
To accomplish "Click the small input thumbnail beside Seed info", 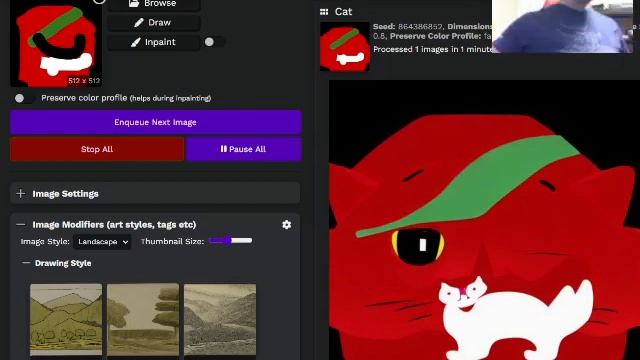I will coord(344,47).
